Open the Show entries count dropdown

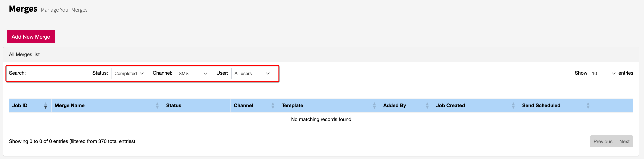click(x=603, y=73)
